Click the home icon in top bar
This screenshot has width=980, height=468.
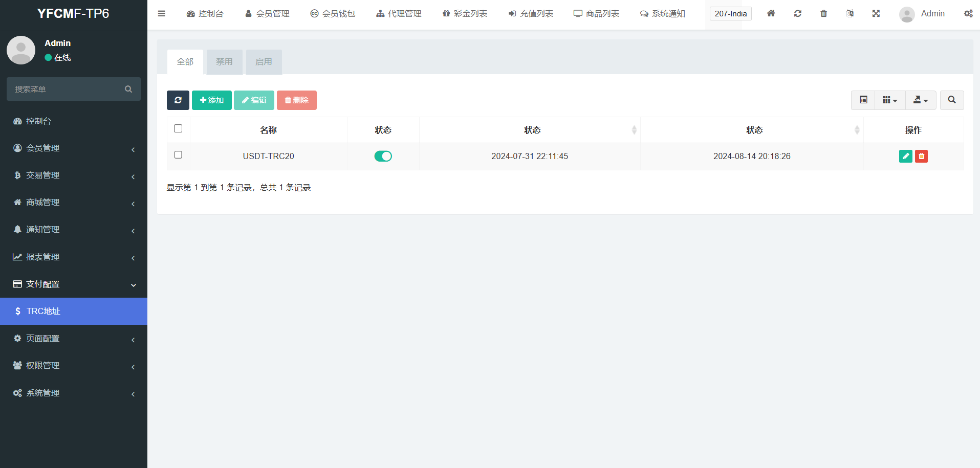tap(771, 14)
